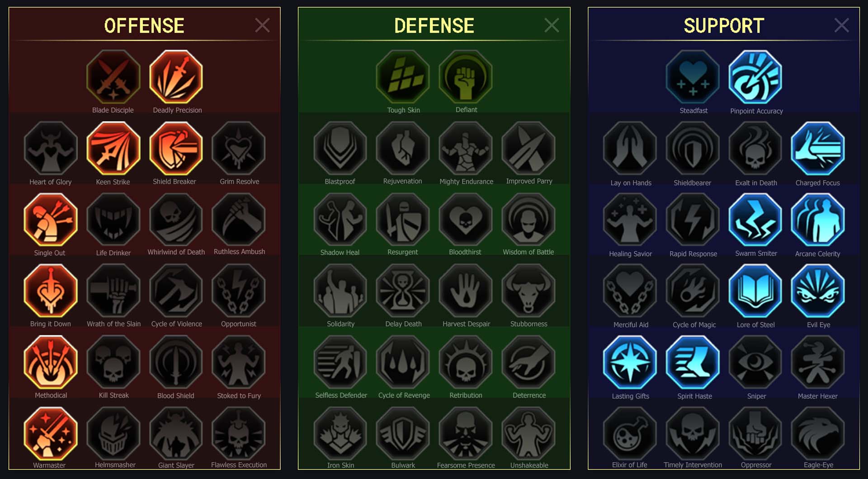Click the Lore of Steel book icon

point(755,291)
